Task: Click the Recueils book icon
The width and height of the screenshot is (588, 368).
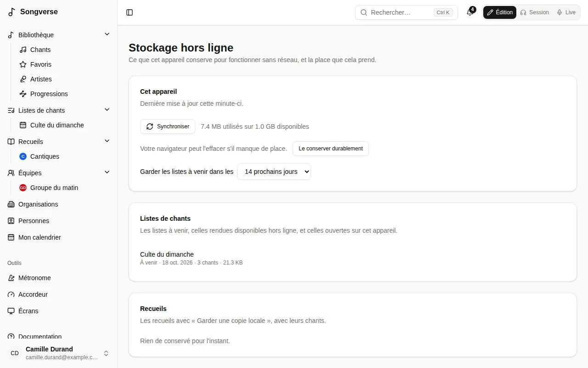Action: click(x=11, y=142)
